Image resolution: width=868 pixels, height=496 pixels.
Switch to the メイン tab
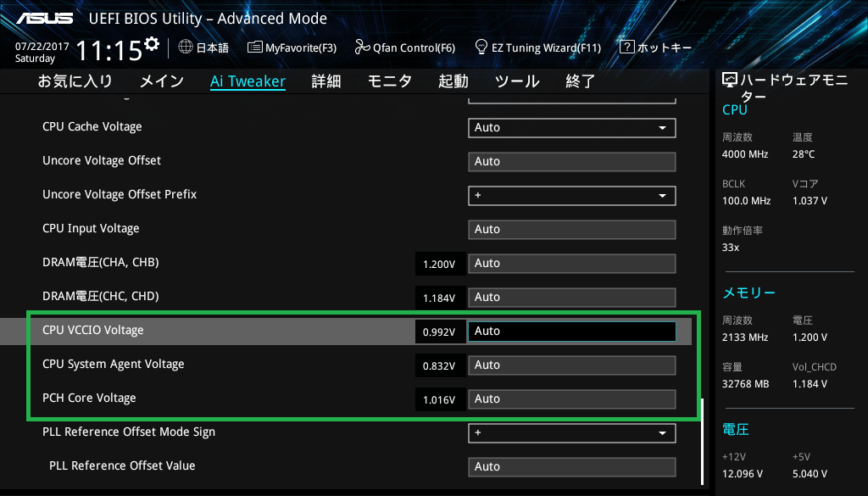click(162, 81)
